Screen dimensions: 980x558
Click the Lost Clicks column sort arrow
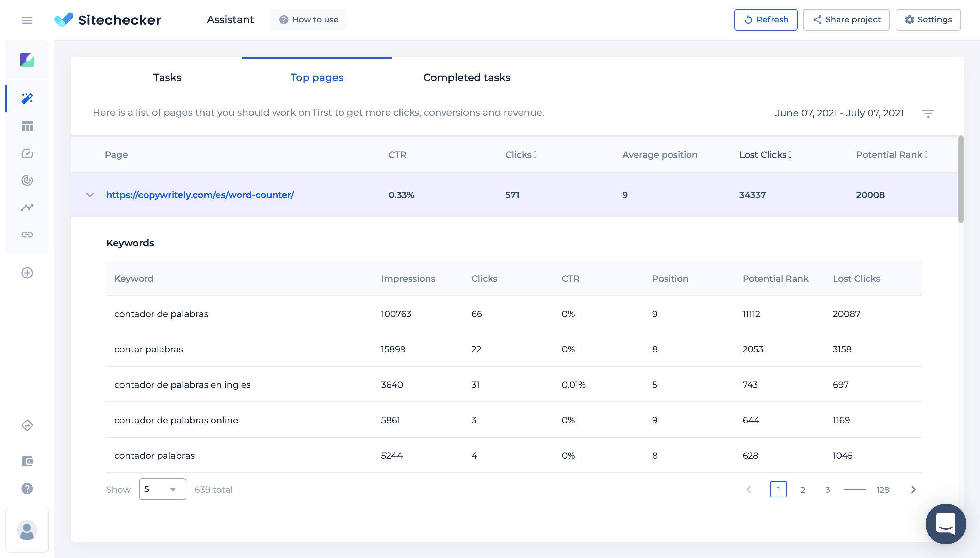pos(791,155)
